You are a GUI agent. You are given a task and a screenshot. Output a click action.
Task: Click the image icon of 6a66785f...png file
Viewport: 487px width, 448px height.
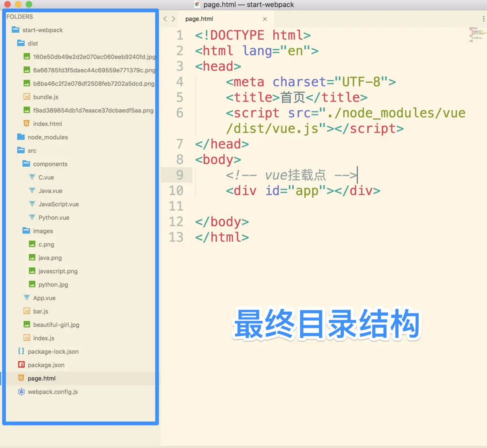[27, 70]
